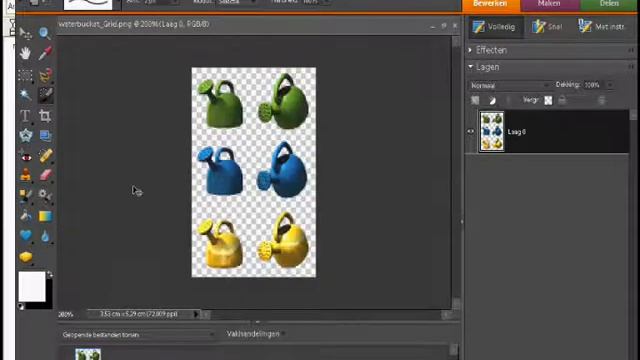Open the Normaal blend mode dropdown
Image resolution: width=640 pixels, height=360 pixels.
509,85
